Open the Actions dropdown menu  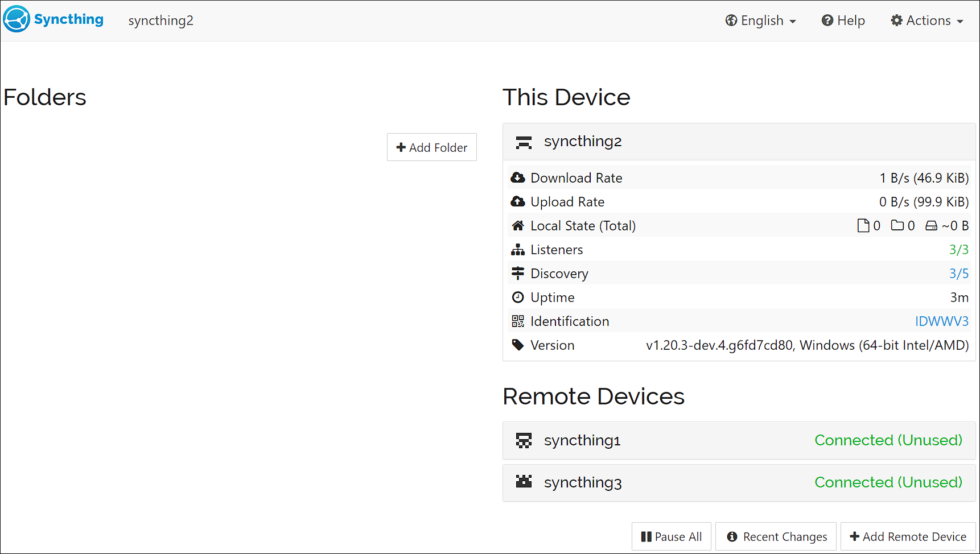927,20
